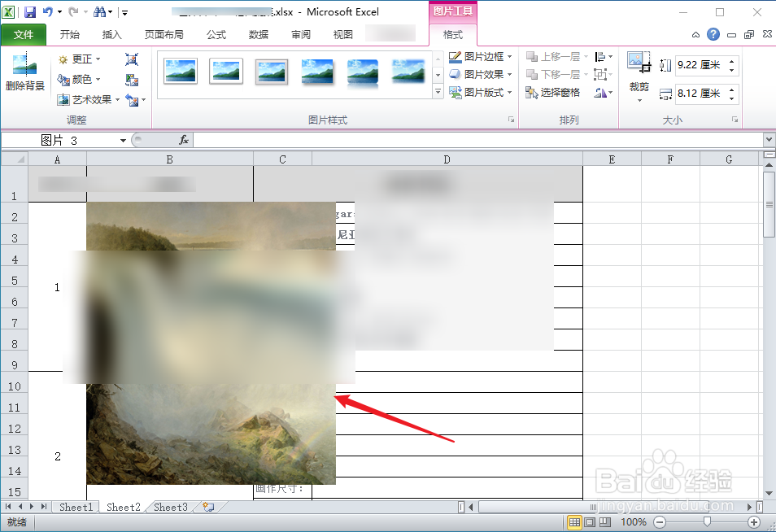This screenshot has height=532, width=776.
Task: Open the Name Box dropdown arrow
Action: click(x=123, y=141)
